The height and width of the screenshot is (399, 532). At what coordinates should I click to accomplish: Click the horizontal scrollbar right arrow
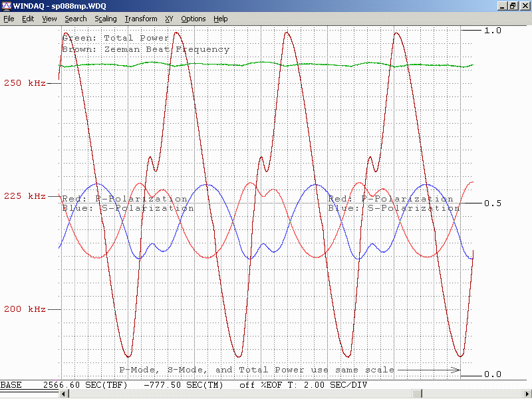526,394
